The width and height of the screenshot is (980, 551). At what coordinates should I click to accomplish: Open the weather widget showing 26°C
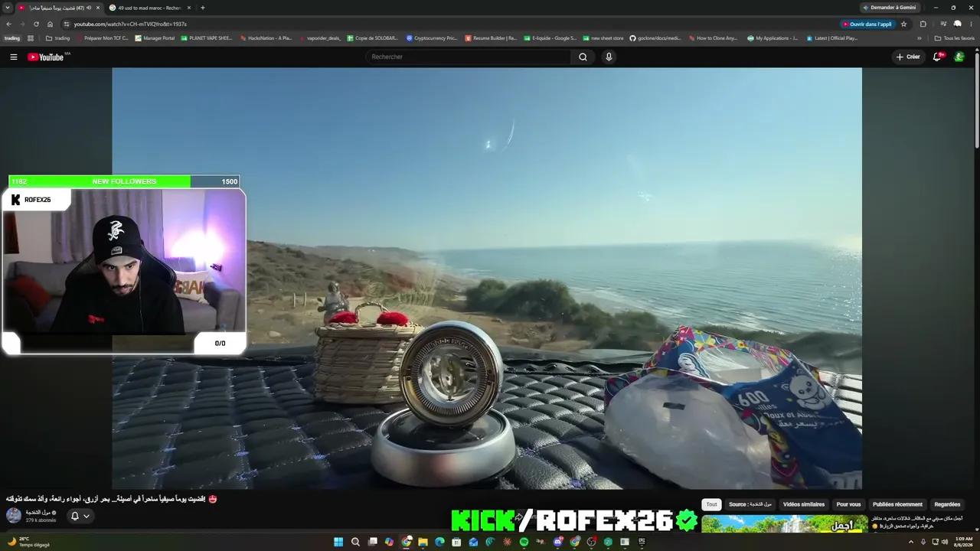(28, 542)
